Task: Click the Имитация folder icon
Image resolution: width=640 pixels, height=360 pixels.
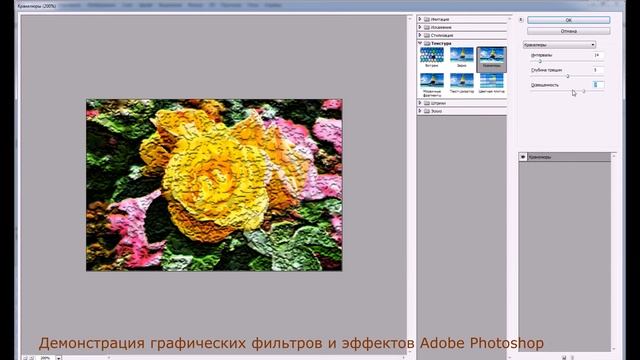Action: (427, 19)
